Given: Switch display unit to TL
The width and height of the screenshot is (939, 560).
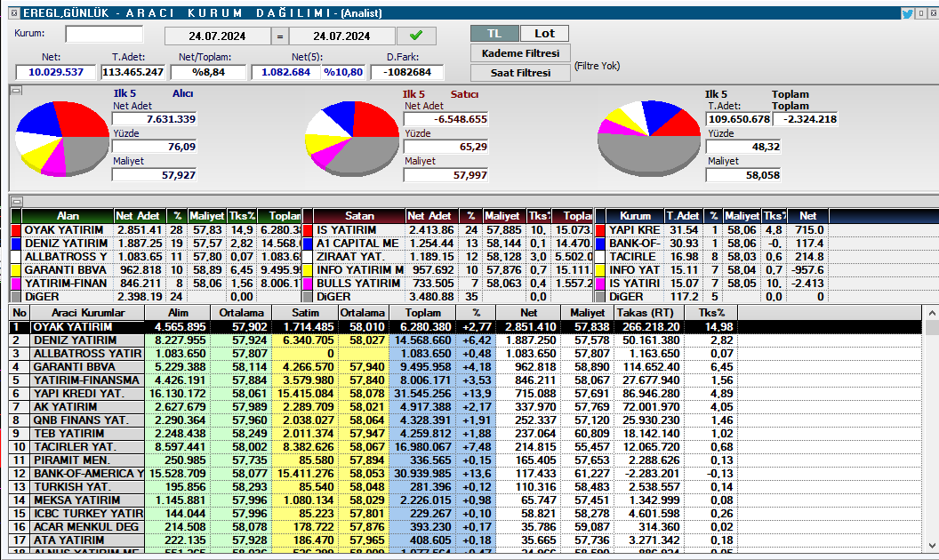Looking at the screenshot, I should pos(494,34).
